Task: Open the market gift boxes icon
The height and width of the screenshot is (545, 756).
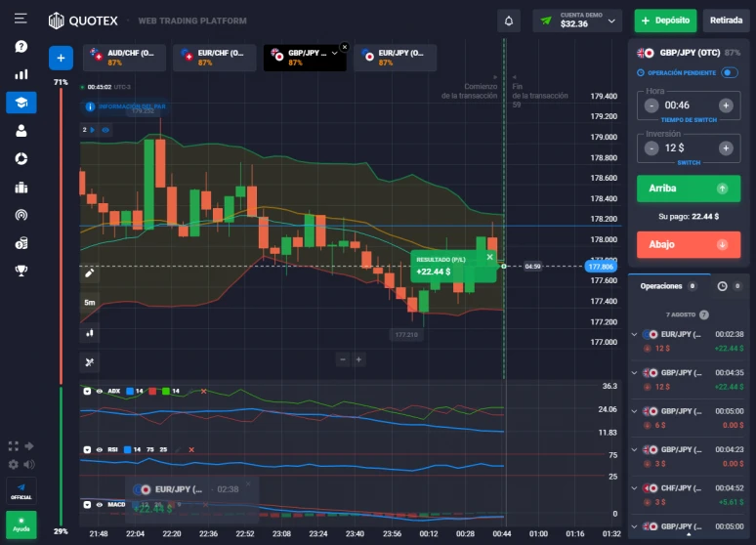Action: (x=21, y=188)
